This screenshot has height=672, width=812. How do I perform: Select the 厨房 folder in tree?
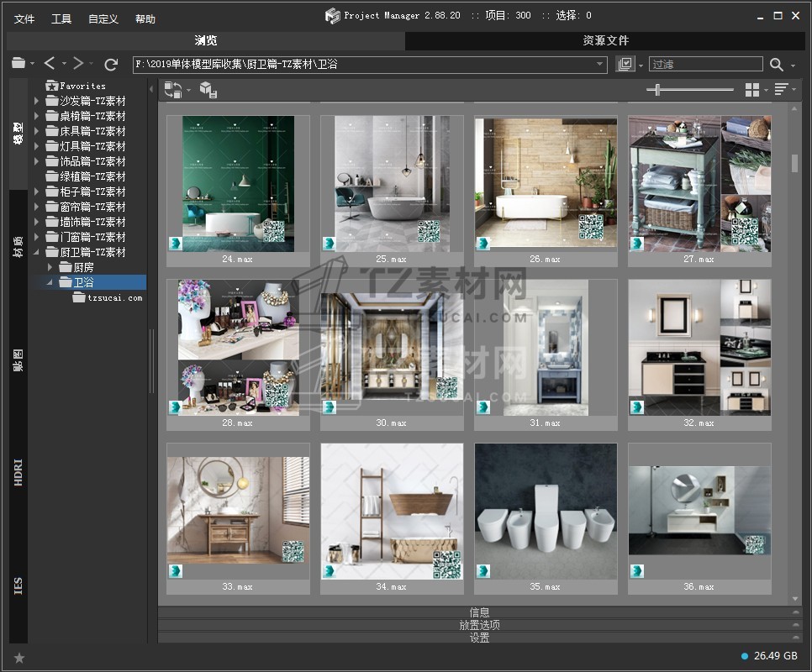[84, 267]
